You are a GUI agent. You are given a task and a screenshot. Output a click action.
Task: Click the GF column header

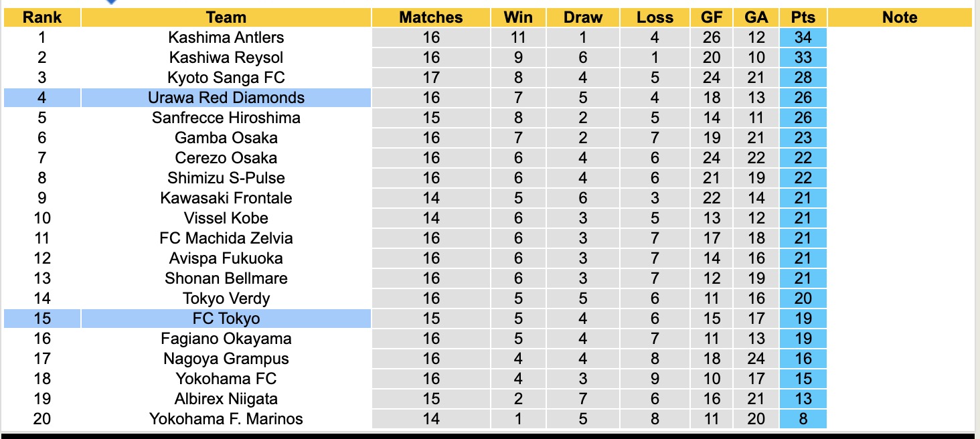click(x=712, y=17)
